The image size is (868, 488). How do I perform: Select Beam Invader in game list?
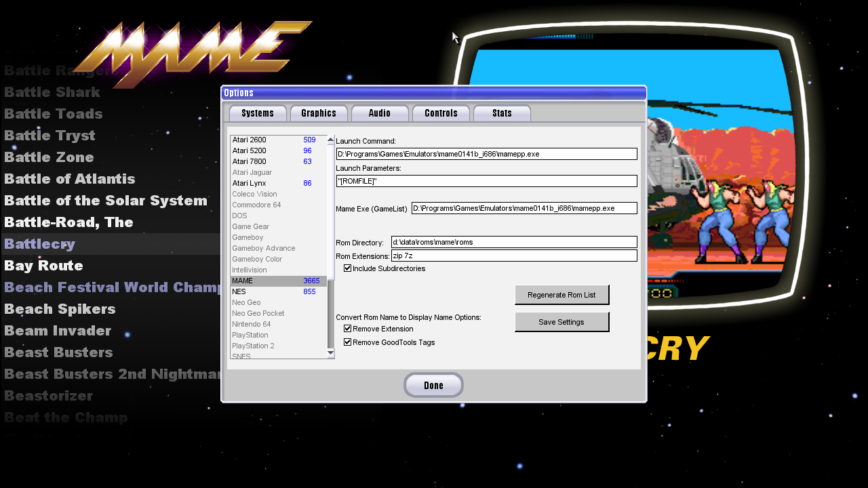tap(58, 331)
